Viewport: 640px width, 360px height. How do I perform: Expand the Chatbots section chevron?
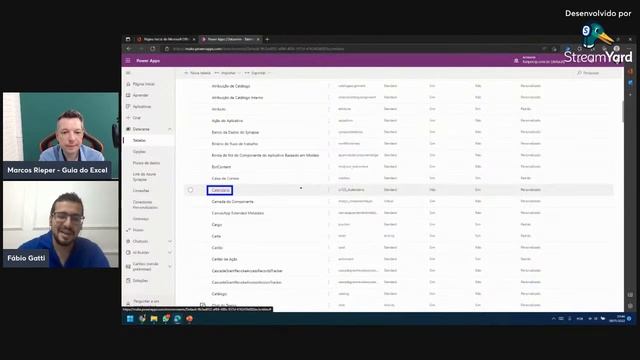(x=170, y=241)
